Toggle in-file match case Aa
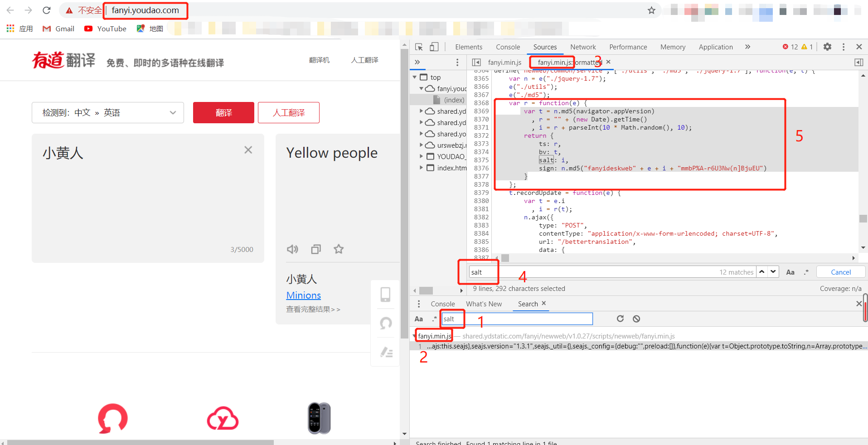The height and width of the screenshot is (445, 868). click(x=790, y=272)
